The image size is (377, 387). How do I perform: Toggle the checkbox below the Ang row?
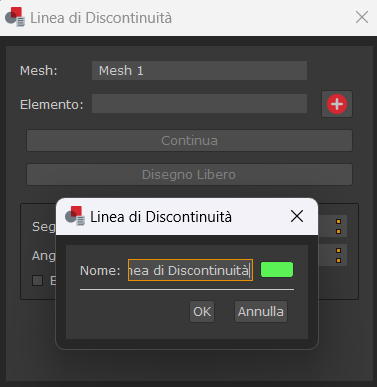(x=37, y=280)
